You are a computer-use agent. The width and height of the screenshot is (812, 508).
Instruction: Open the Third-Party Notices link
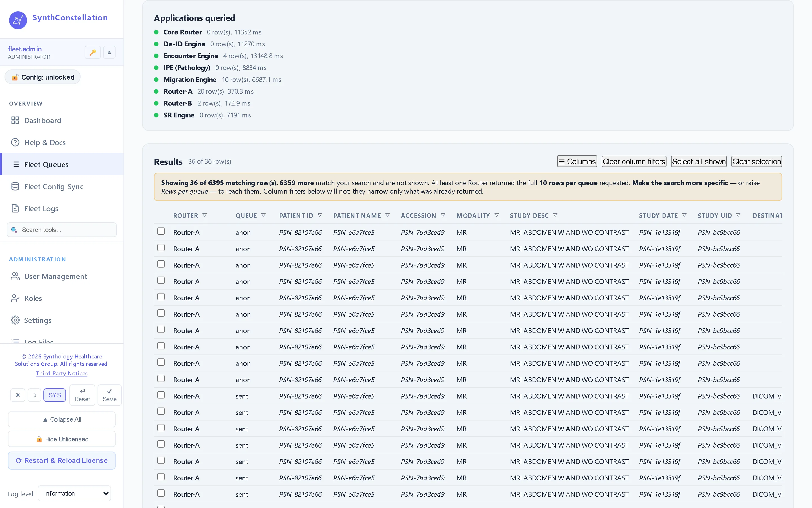pos(62,373)
